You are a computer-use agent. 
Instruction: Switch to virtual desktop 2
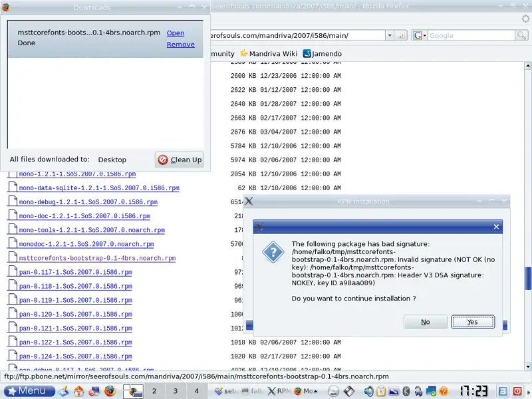click(154, 391)
